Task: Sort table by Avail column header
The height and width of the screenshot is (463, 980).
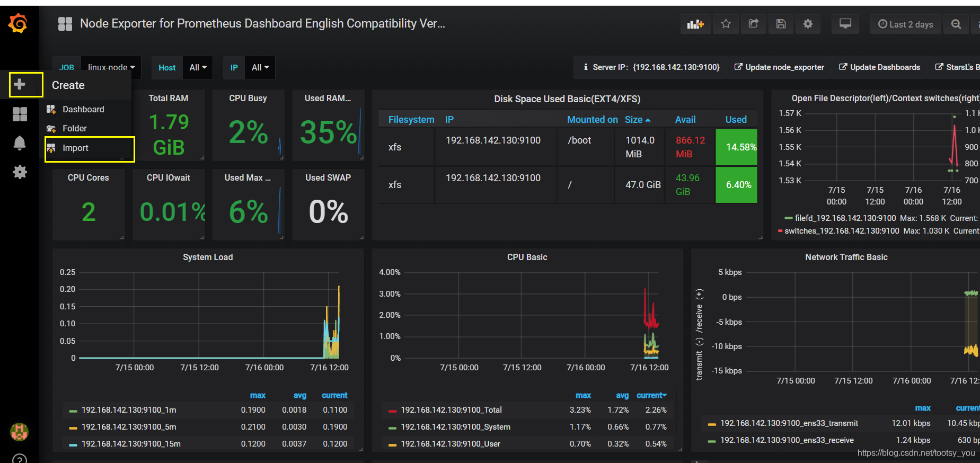Action: (685, 120)
